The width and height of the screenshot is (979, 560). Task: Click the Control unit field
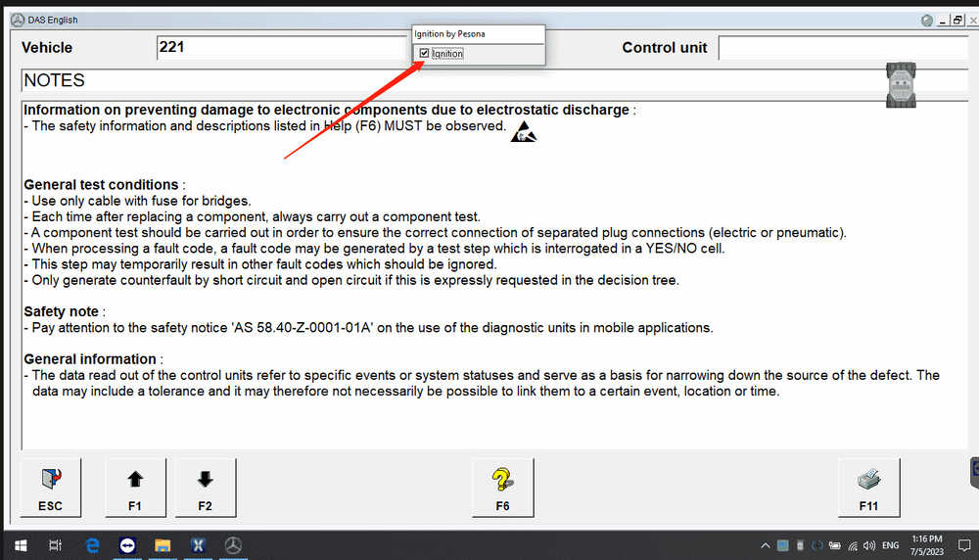(844, 48)
